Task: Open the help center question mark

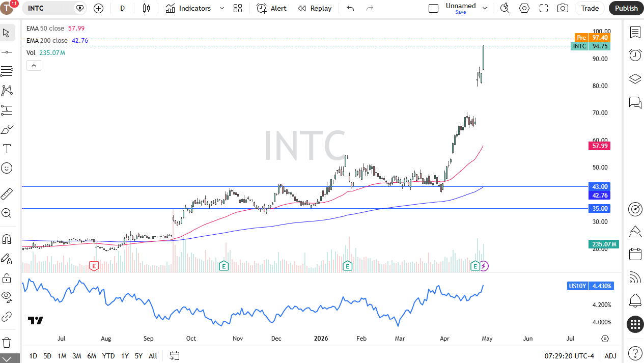Action: click(635, 353)
